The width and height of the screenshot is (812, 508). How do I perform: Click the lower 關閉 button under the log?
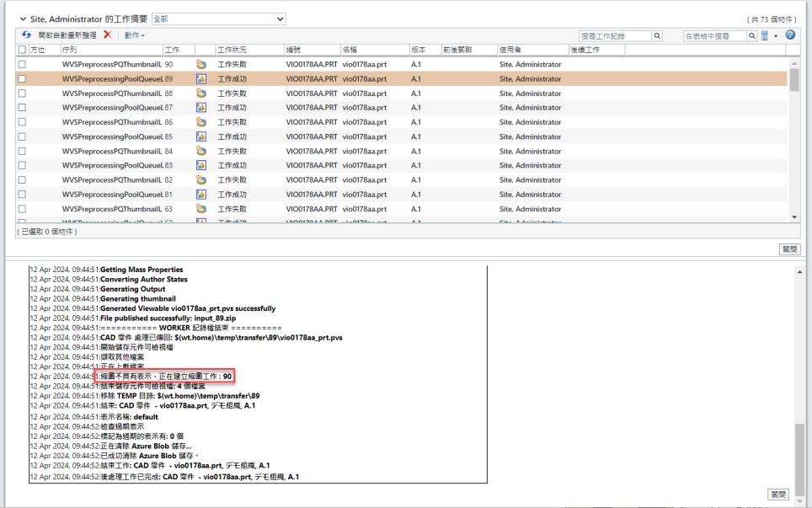click(778, 495)
